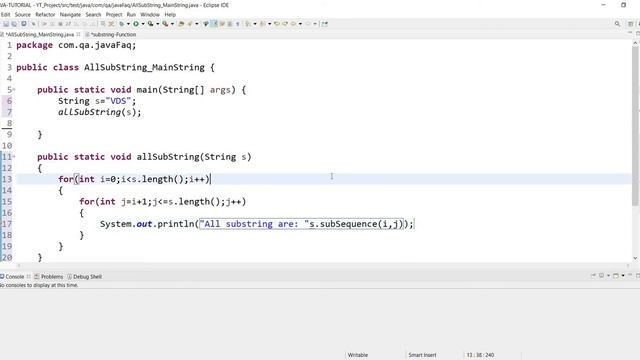Open the Previous Annotation dropdown arrow

269,24
